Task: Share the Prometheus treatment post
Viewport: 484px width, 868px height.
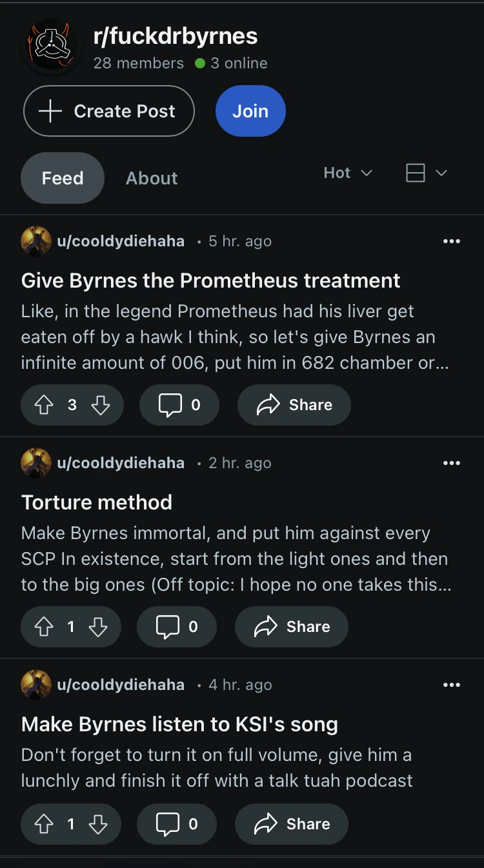Action: point(294,405)
